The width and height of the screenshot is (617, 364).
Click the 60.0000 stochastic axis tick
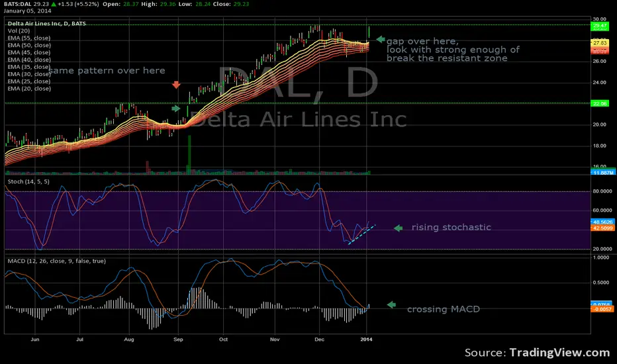pos(602,210)
